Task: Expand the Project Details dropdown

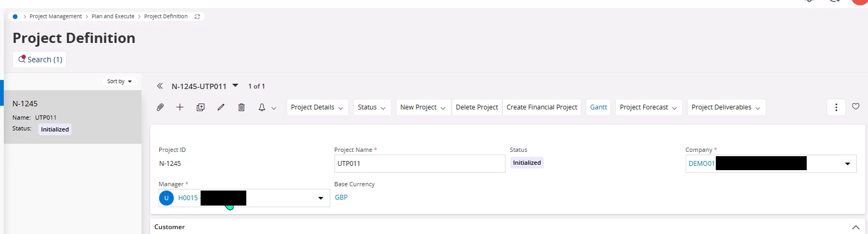Action: (317, 107)
